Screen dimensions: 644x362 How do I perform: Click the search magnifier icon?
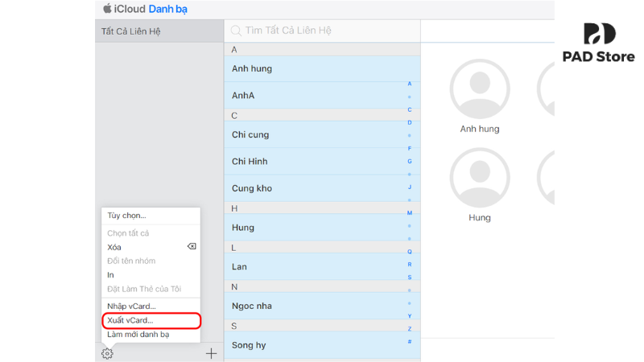point(236,31)
